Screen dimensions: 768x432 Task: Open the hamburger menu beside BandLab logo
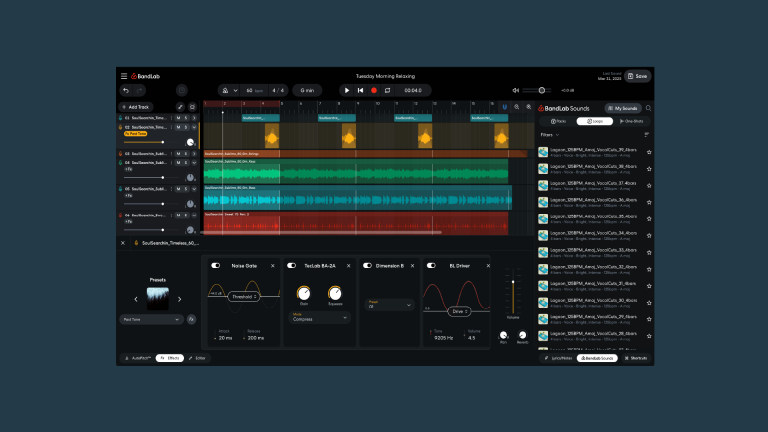(x=124, y=76)
